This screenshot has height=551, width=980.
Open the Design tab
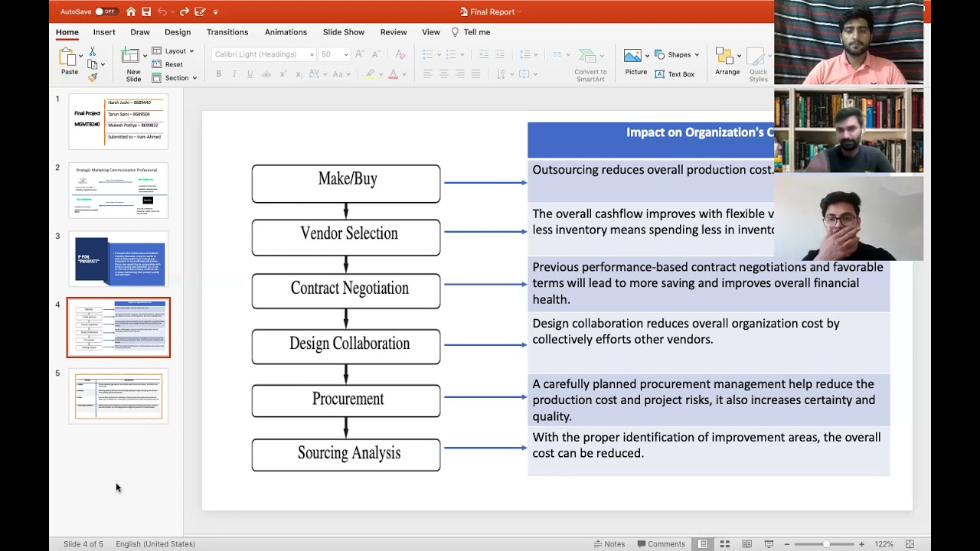click(178, 32)
